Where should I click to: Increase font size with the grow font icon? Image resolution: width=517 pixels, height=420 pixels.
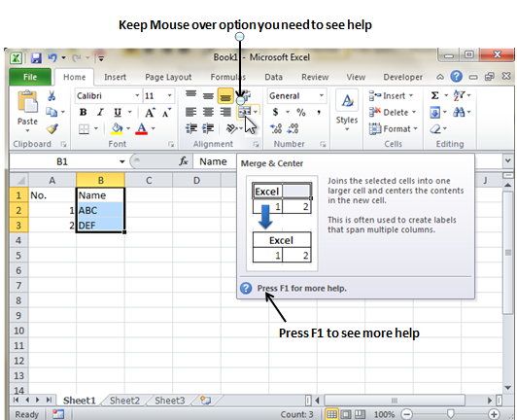click(150, 113)
